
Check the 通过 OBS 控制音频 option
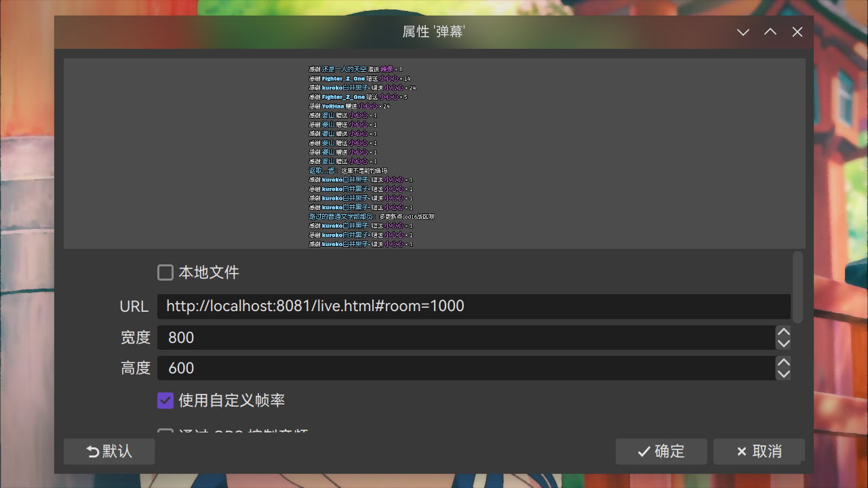coord(165,434)
